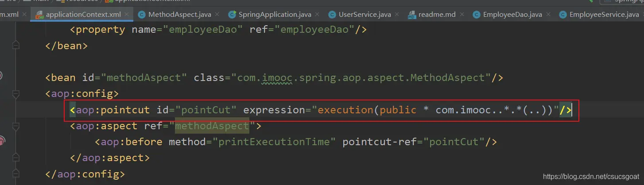
Task: Switch to the UserService.java tab
Action: (x=365, y=15)
